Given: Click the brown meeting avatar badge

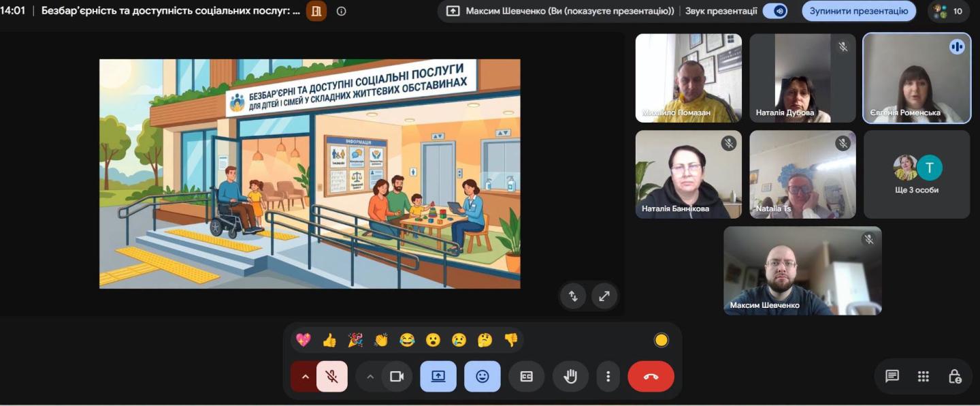Looking at the screenshot, I should (x=316, y=11).
